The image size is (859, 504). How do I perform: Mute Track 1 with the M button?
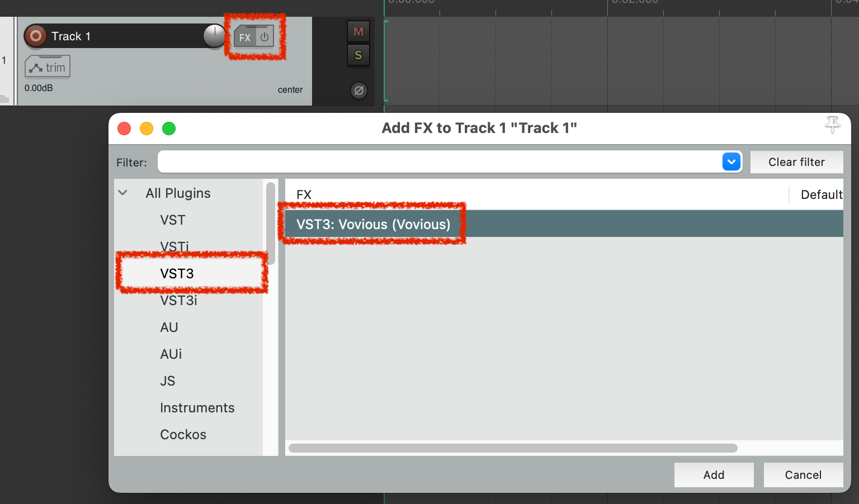coord(358,32)
